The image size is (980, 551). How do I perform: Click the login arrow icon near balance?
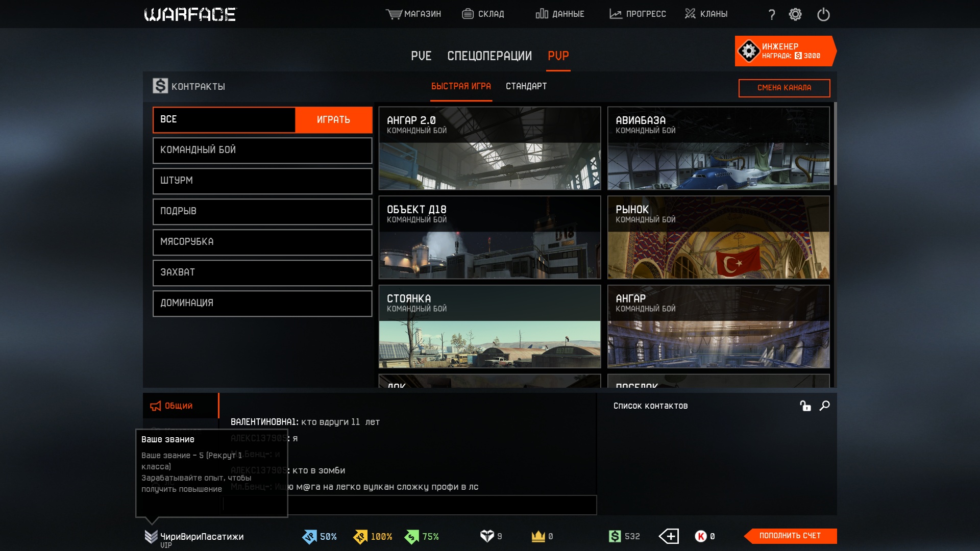(669, 536)
